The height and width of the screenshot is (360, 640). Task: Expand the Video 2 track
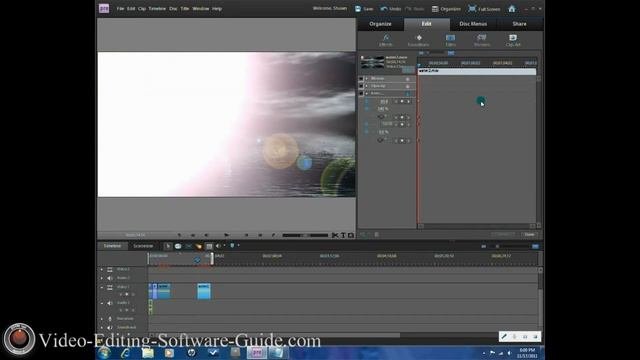pos(102,269)
